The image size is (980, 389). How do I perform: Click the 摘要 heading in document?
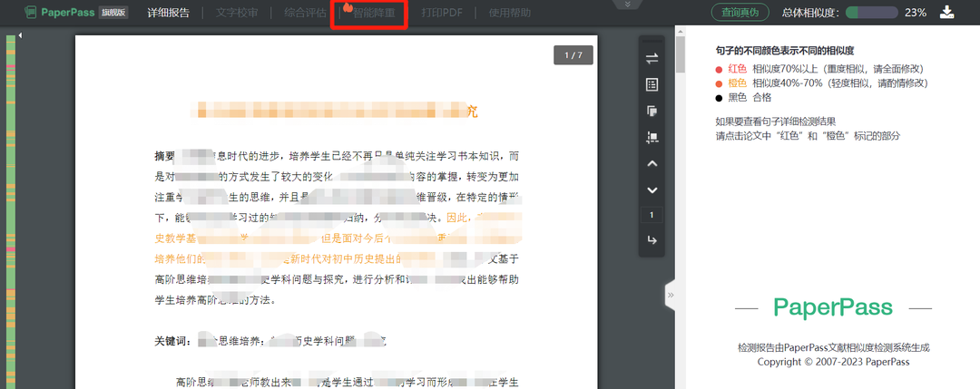tap(164, 155)
